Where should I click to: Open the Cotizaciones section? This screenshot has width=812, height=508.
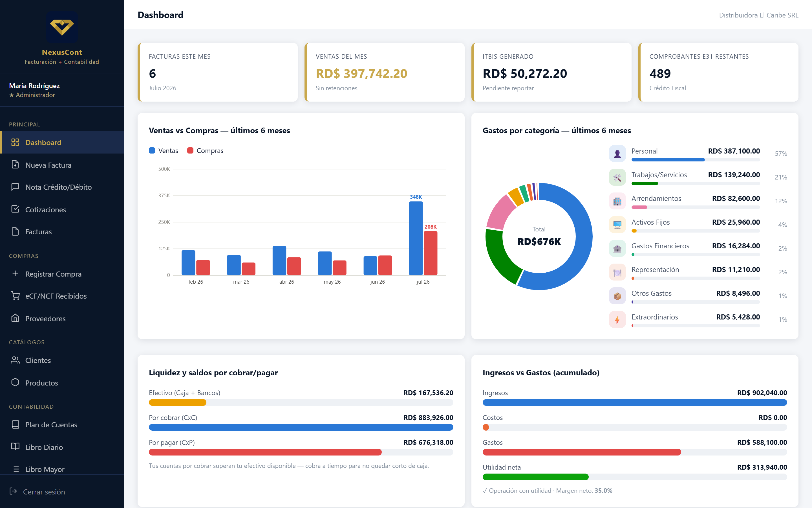[x=62, y=209]
